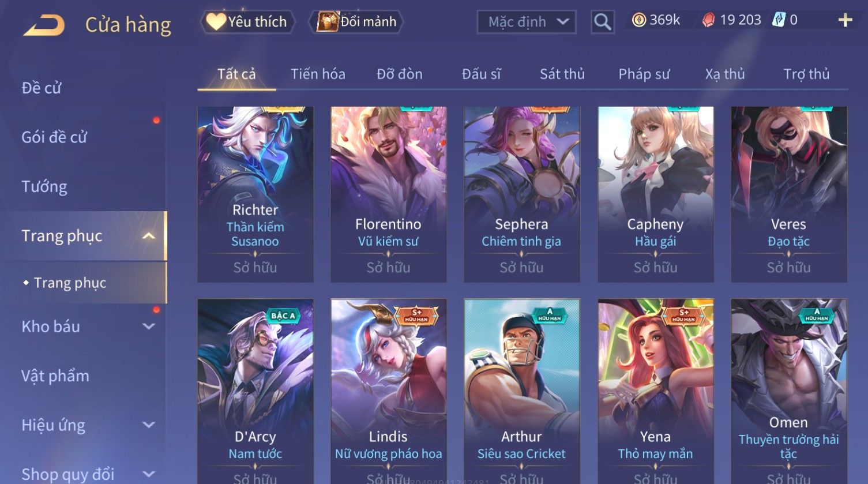Click the back arrow icon
The image size is (868, 484).
(x=44, y=25)
